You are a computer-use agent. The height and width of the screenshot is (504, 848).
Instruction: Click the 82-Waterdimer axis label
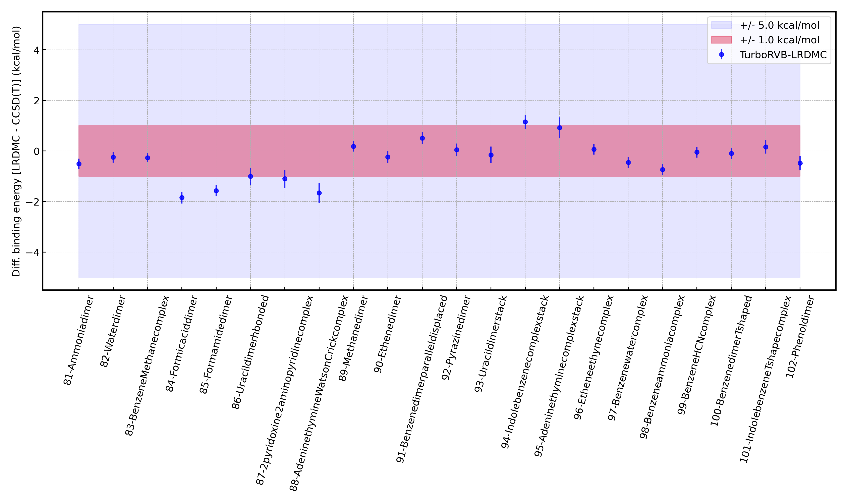(113, 331)
